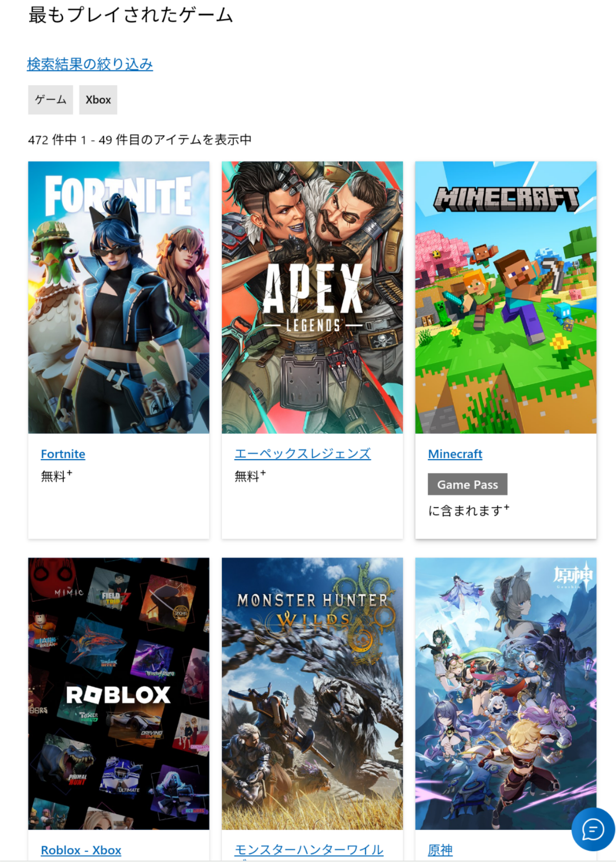The width and height of the screenshot is (616, 866).
Task: Click the ゲーム filter tag
Action: click(x=50, y=100)
